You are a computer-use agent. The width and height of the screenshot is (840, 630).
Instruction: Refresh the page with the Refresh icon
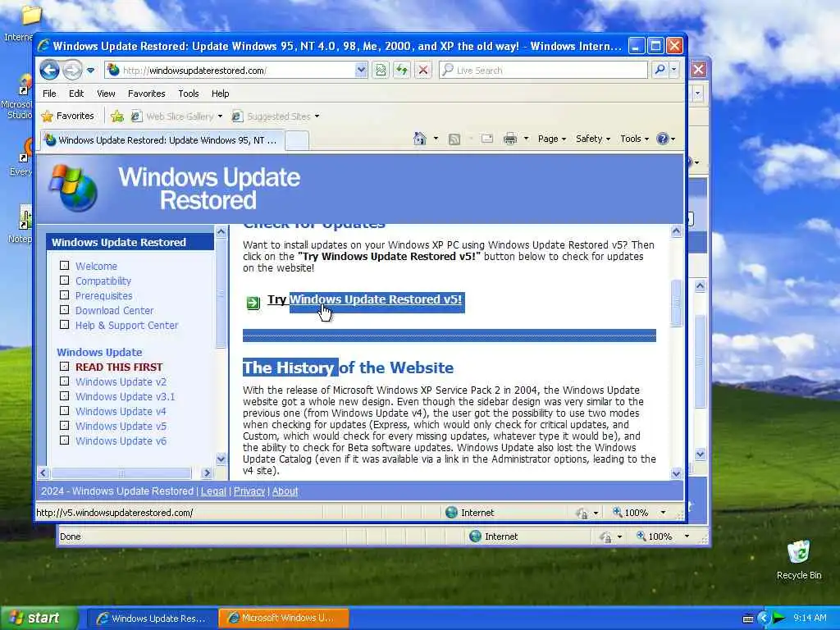pyautogui.click(x=402, y=71)
